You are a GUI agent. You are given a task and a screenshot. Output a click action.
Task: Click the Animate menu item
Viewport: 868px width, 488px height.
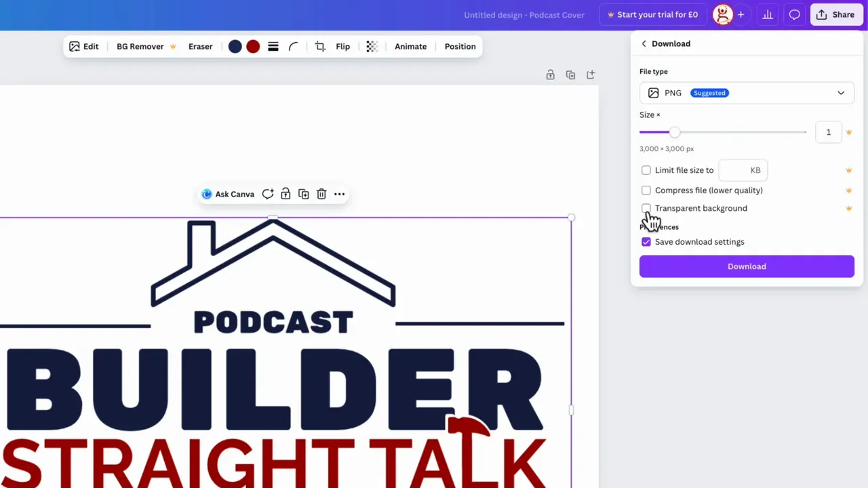(x=410, y=46)
